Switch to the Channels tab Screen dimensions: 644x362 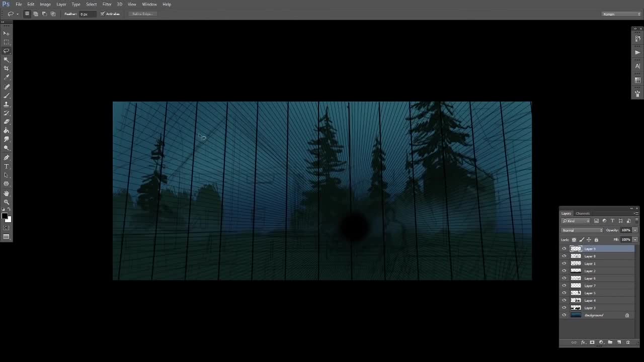(583, 213)
